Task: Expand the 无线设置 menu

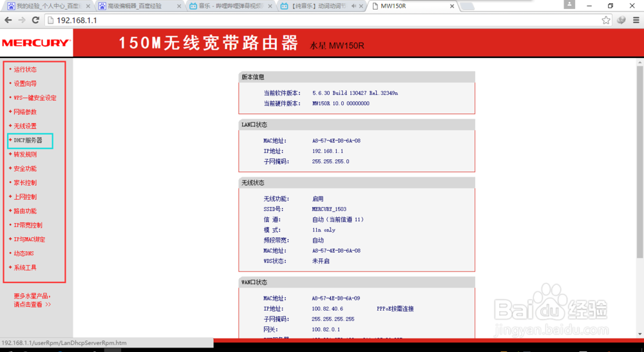Action: tap(25, 126)
